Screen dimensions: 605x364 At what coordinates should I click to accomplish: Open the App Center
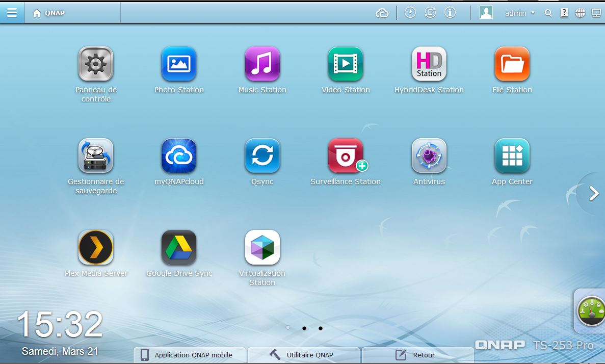[512, 156]
